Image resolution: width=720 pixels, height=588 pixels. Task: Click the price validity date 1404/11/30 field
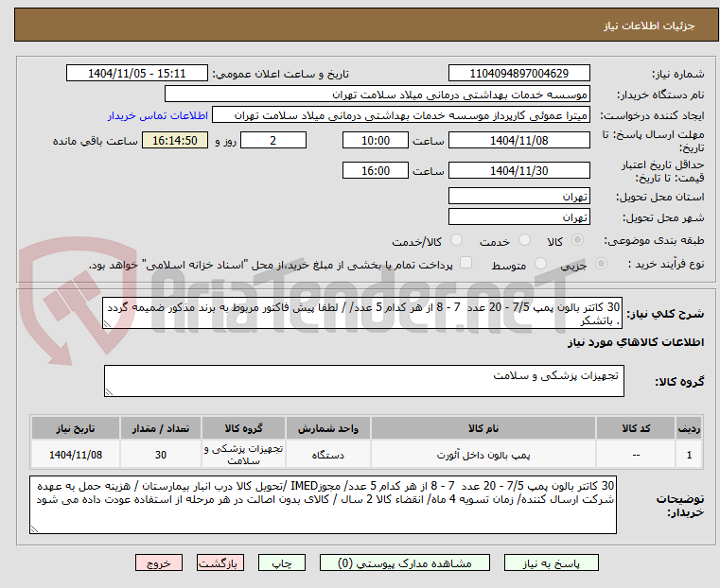click(x=518, y=170)
